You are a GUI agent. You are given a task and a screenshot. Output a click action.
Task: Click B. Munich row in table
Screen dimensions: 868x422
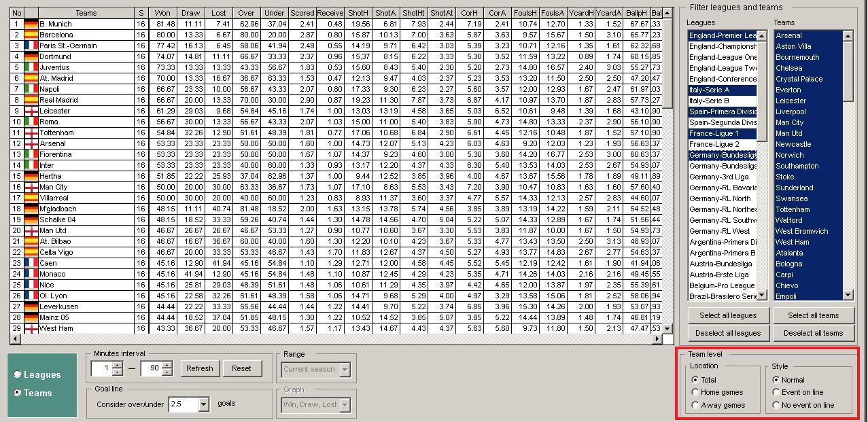click(336, 24)
